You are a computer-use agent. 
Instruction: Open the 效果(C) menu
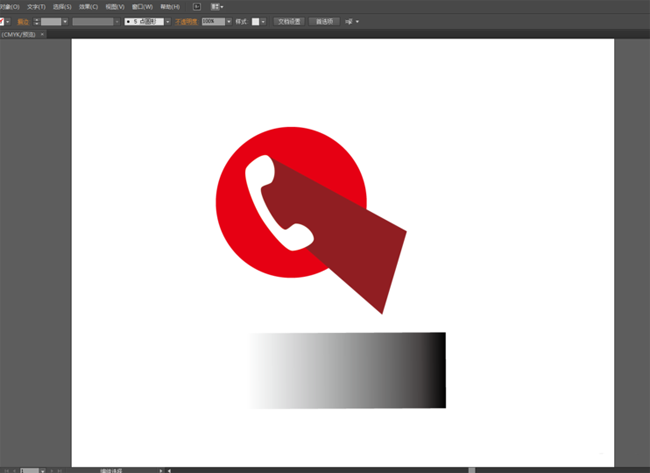click(88, 6)
